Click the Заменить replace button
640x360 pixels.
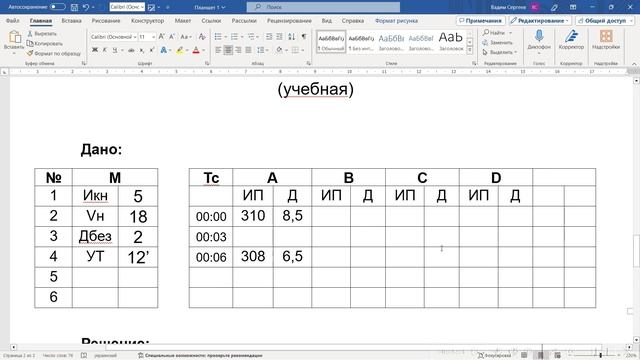click(x=497, y=42)
